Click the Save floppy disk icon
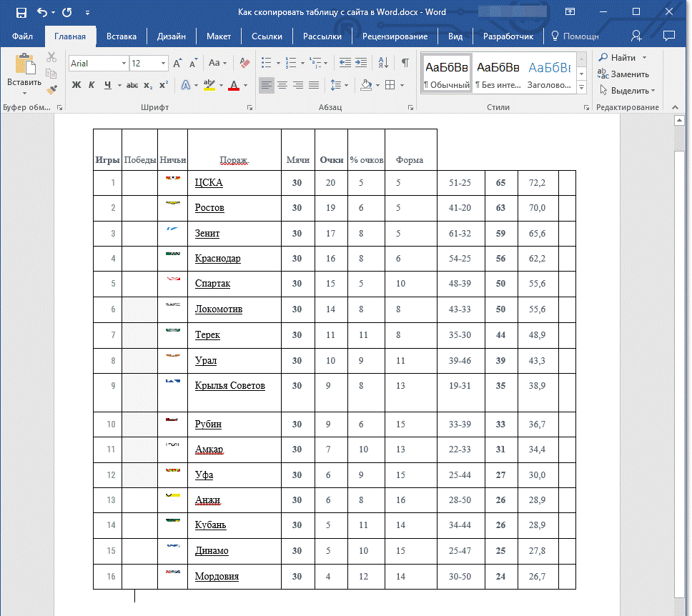The height and width of the screenshot is (616, 692). pyautogui.click(x=21, y=12)
